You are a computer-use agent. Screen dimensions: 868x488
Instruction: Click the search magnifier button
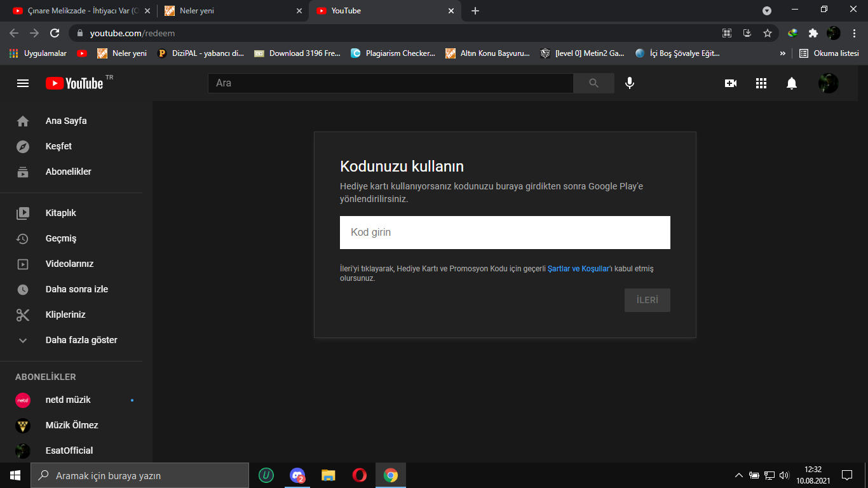click(x=593, y=83)
